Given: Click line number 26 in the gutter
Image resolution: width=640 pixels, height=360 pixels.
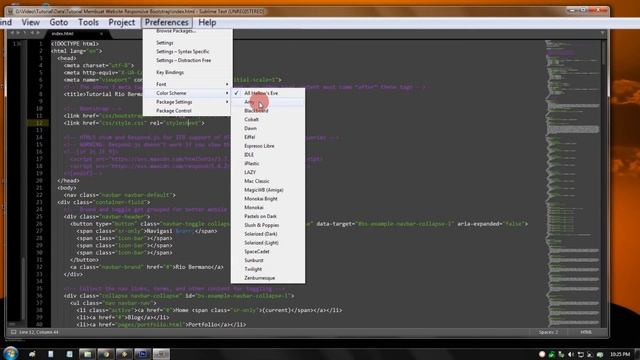Looking at the screenshot, I should 39,224.
